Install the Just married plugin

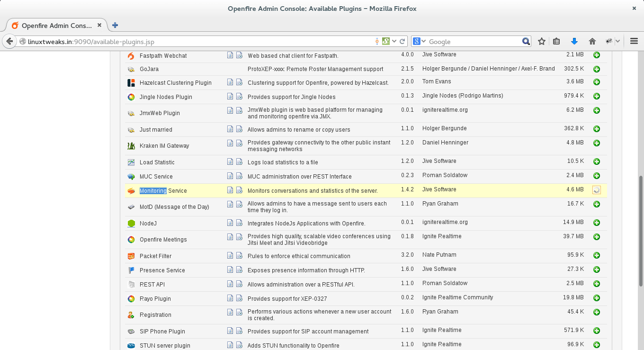point(597,129)
